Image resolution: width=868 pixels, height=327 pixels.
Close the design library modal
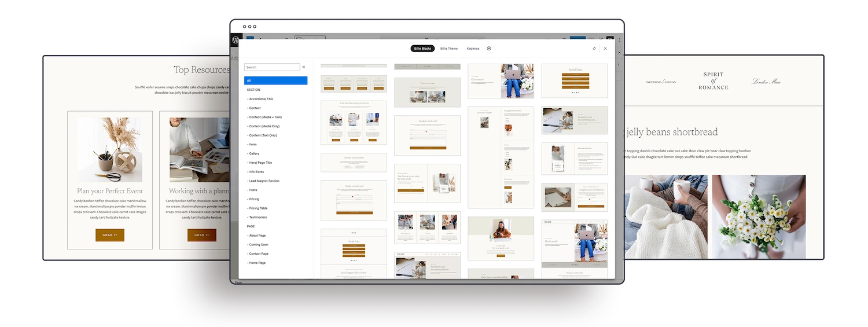point(605,49)
